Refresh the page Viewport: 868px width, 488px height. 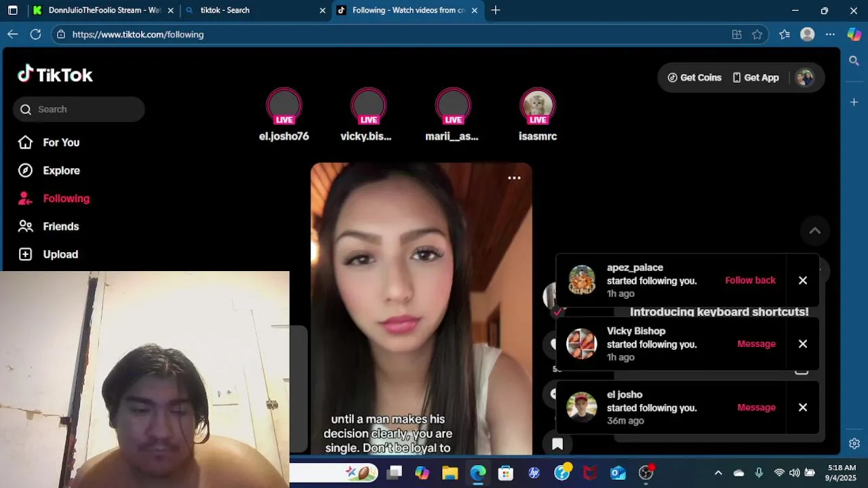(x=36, y=34)
